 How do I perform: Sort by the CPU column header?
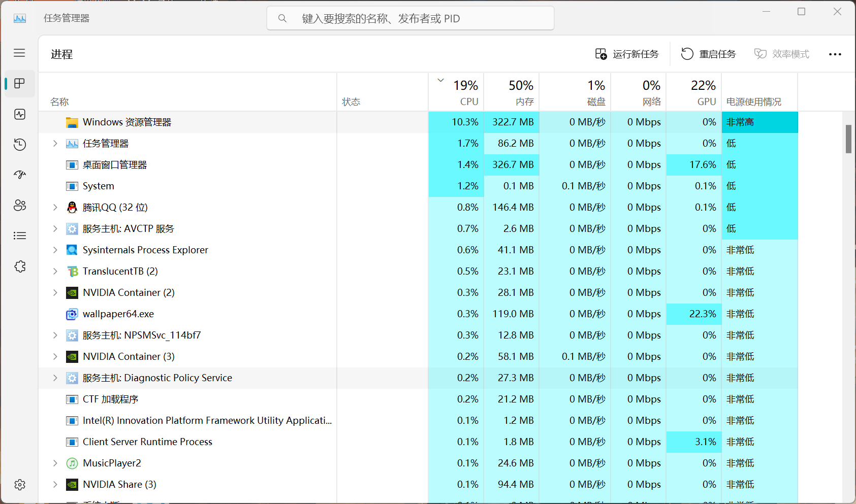456,92
